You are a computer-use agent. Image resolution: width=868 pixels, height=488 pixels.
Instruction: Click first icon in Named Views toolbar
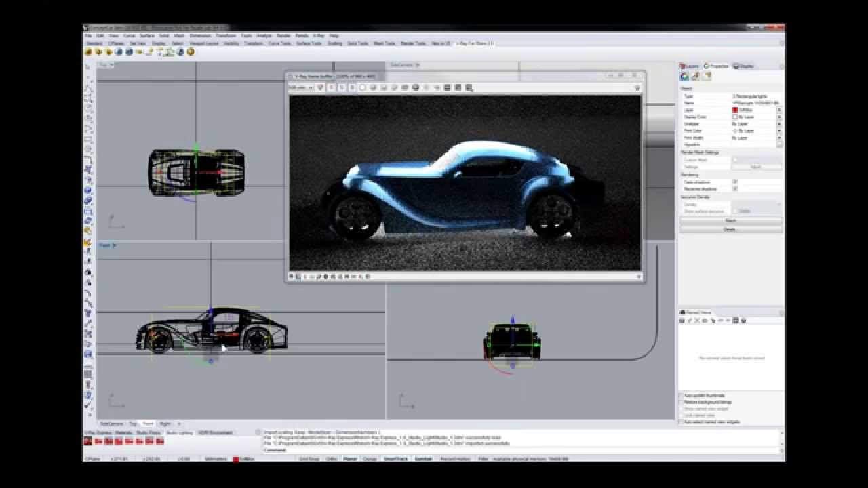coord(682,321)
